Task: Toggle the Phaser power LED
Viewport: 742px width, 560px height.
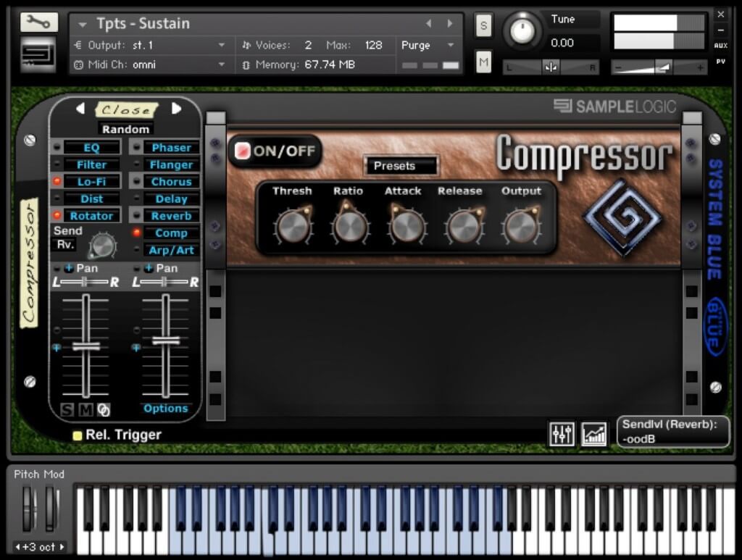Action: pyautogui.click(x=136, y=147)
